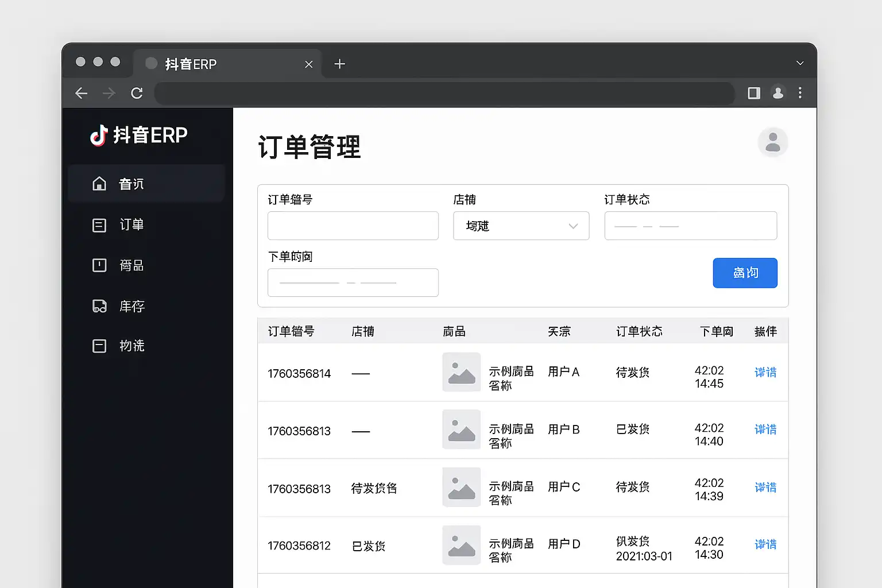882x588 pixels.
Task: Open the 订单状态 filter field
Action: pyautogui.click(x=690, y=226)
